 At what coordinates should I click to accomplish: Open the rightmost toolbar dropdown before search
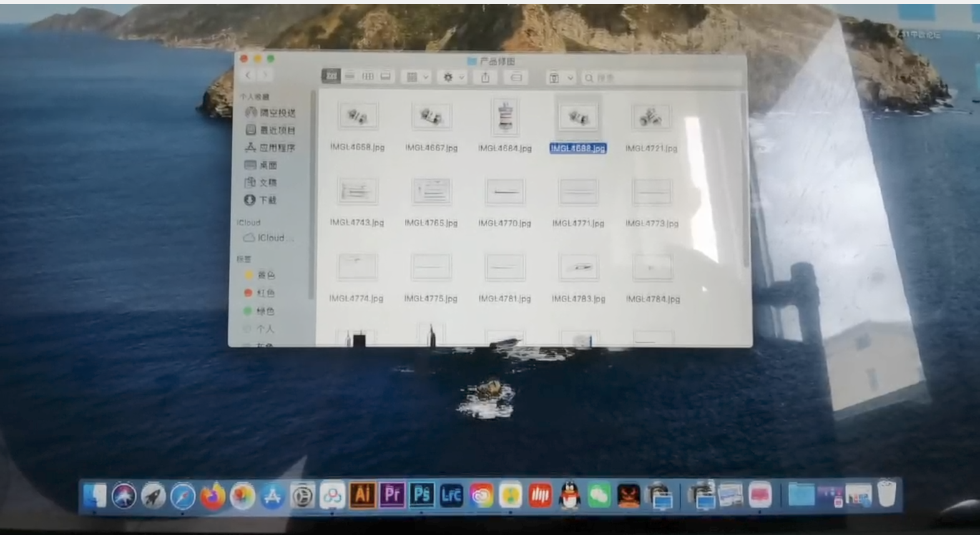click(561, 78)
